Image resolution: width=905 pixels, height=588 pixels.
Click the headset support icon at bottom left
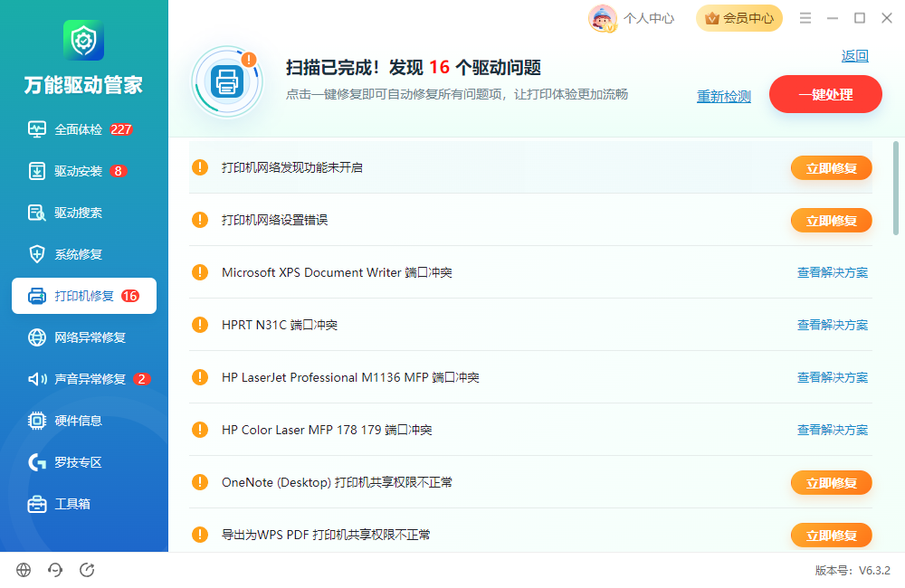click(x=55, y=570)
